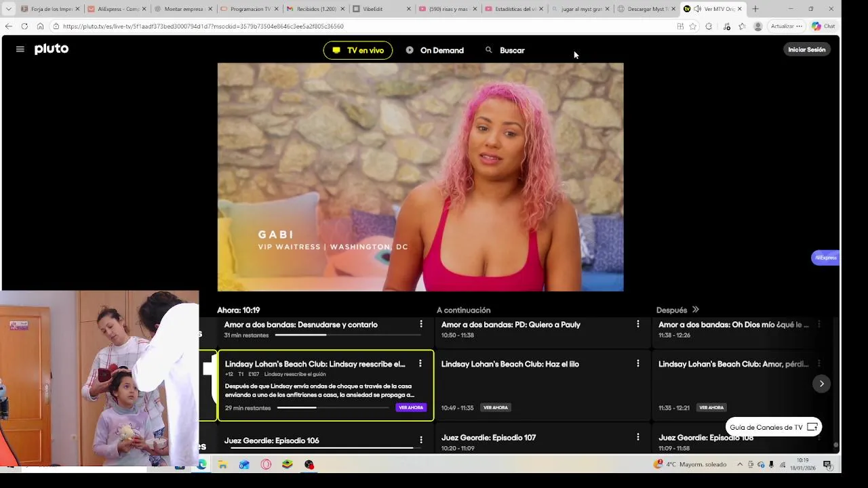Viewport: 868px width, 488px height.
Task: Select Amor a dos bandas: PD: Quiero a Pauly
Action: point(511,325)
